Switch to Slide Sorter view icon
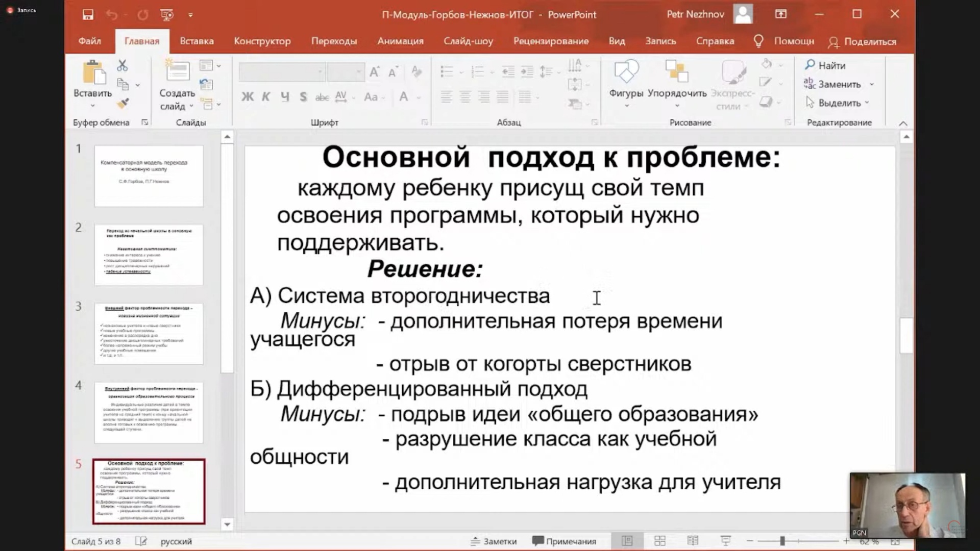The width and height of the screenshot is (980, 551). pyautogui.click(x=660, y=541)
